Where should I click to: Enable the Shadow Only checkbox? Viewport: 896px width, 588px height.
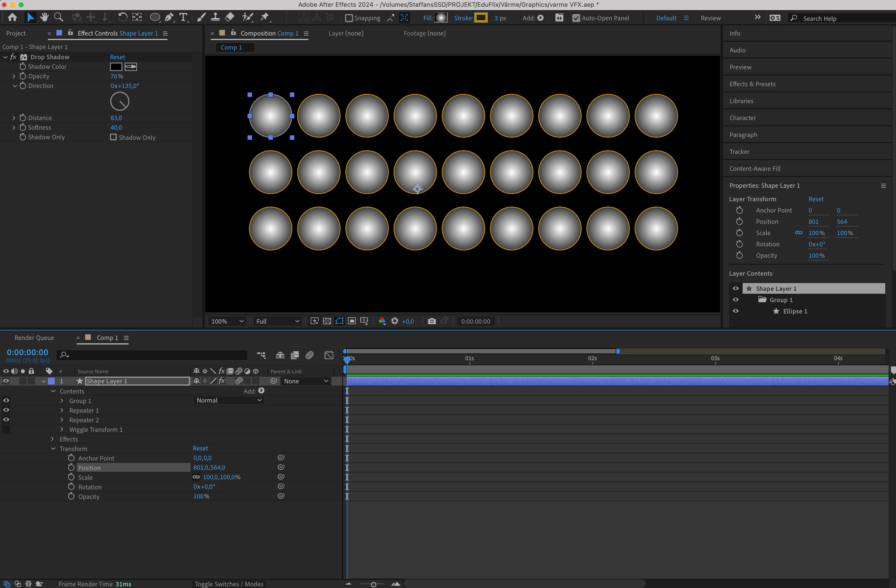click(113, 137)
